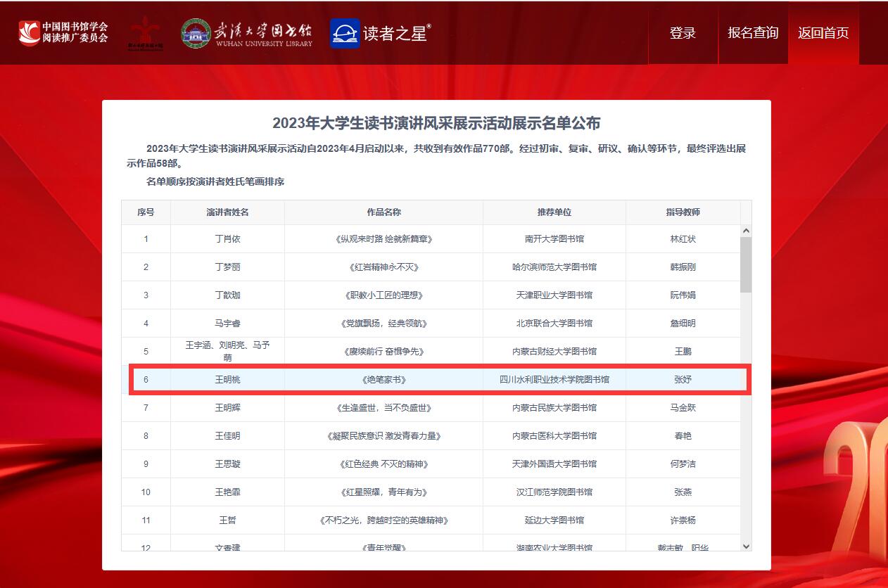Select speaker name 王明桃
This screenshot has width=888, height=588.
pos(227,380)
